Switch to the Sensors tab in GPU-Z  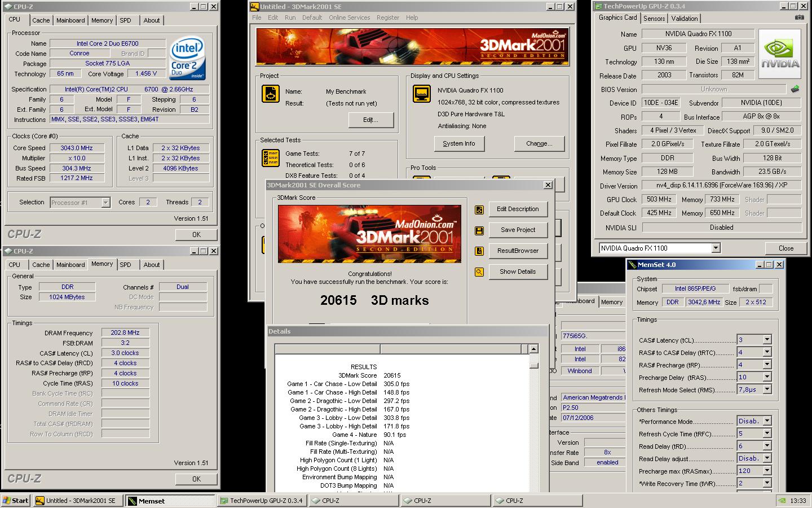point(654,19)
